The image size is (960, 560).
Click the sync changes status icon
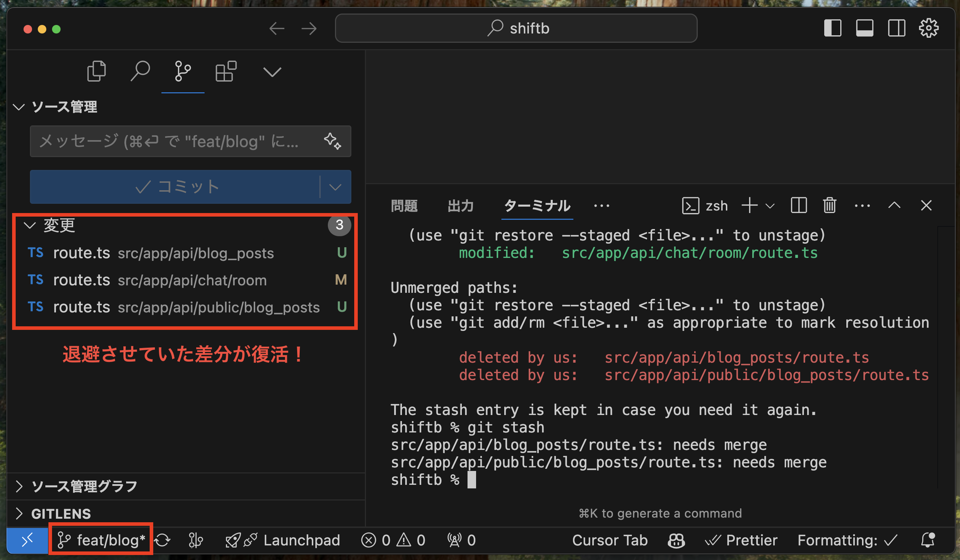(162, 540)
